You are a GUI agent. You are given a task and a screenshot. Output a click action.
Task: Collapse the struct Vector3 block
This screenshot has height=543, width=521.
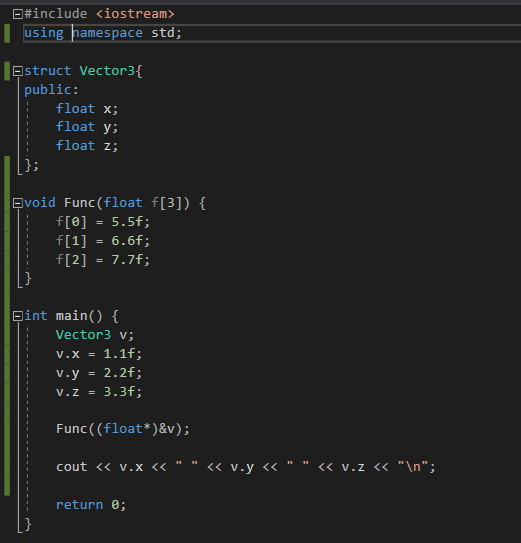pyautogui.click(x=18, y=71)
